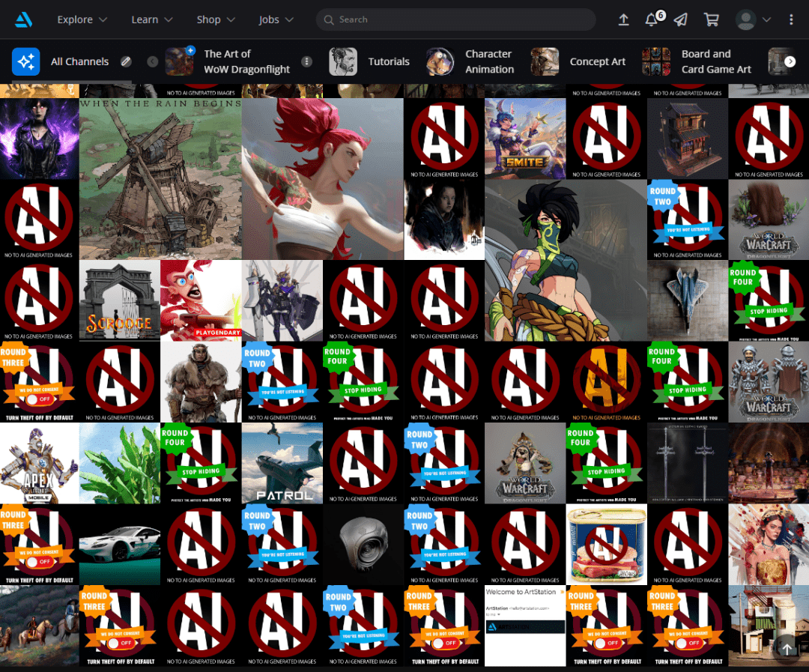
Task: Open the fur-clad barbarian warrior thumbnail
Action: [x=201, y=382]
